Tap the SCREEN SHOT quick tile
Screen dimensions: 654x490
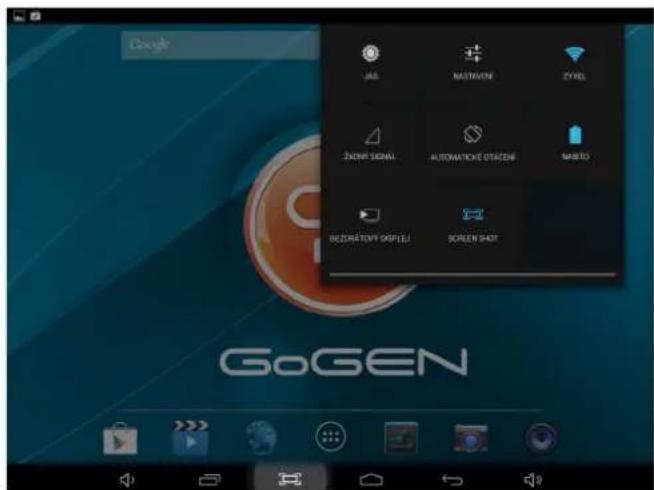[473, 225]
